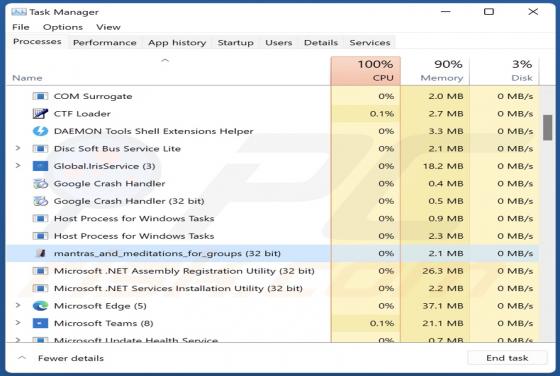Click the mantras_and_meditations_for_groups process icon
The image size is (560, 376).
42,253
